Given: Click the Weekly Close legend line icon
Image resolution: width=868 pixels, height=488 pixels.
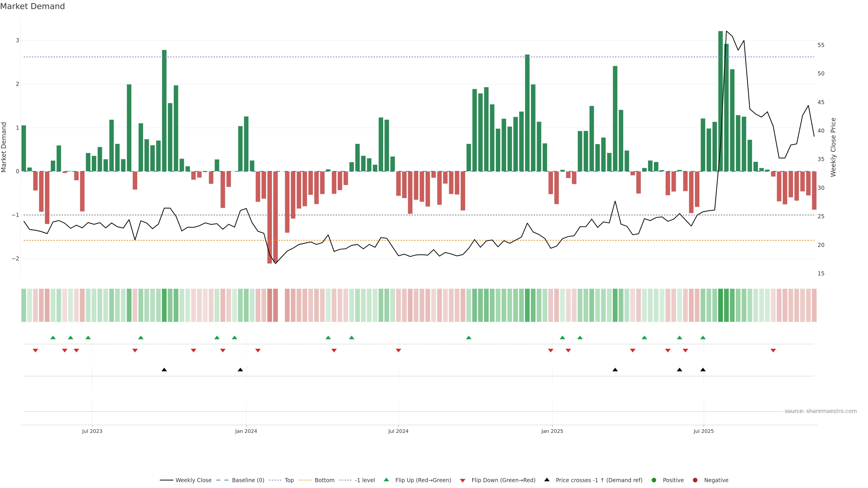Looking at the screenshot, I should pyautogui.click(x=166, y=480).
